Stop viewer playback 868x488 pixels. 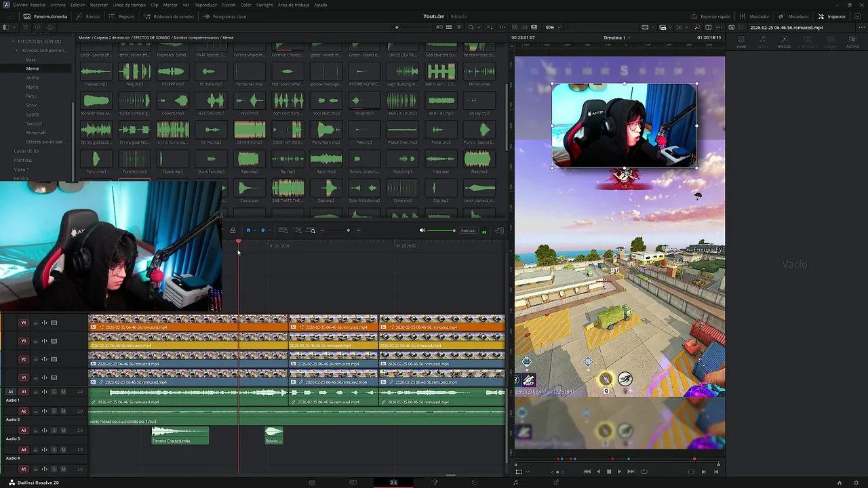608,472
